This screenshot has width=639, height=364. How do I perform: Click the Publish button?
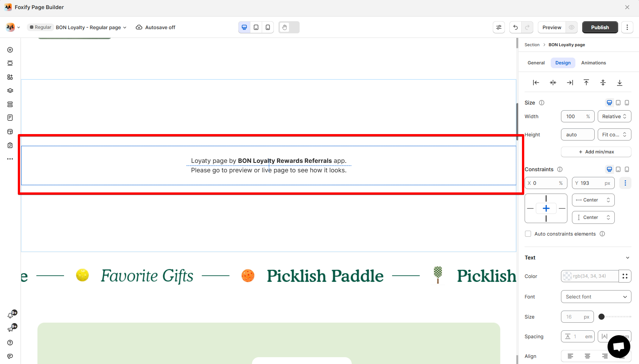pos(600,27)
